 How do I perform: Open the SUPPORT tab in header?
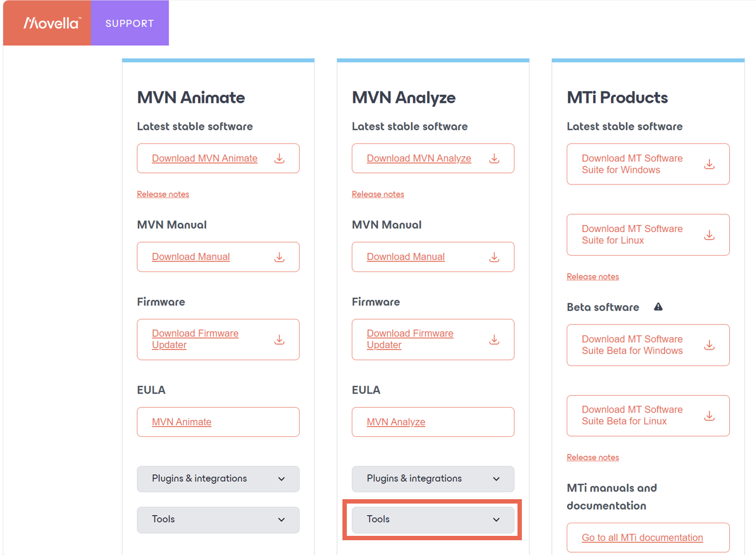click(130, 24)
